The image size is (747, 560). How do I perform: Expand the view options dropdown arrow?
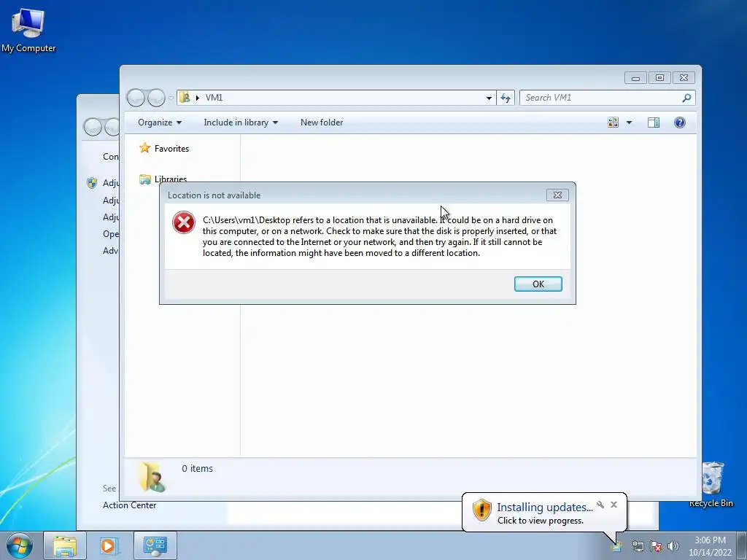[x=629, y=122]
